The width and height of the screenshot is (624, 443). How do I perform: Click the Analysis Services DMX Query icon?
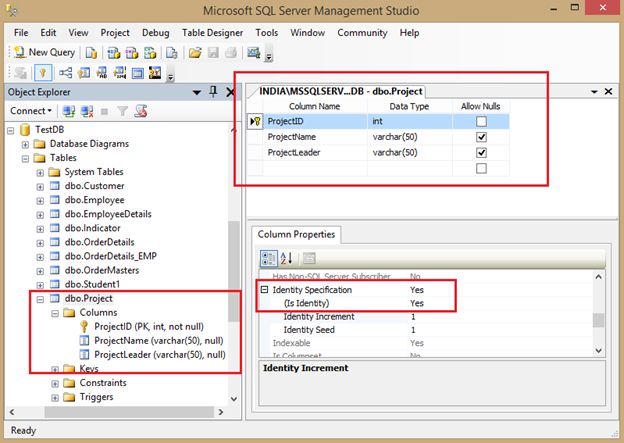[132, 53]
